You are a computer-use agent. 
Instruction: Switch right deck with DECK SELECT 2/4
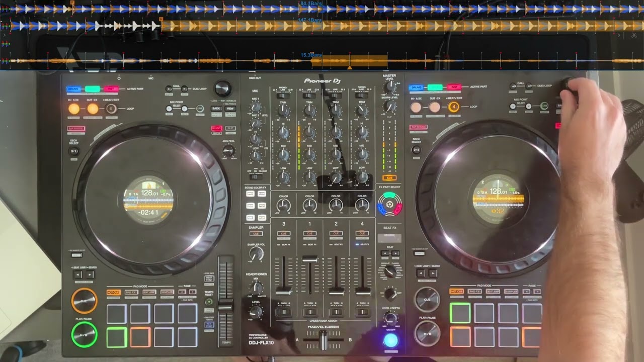pyautogui.click(x=416, y=149)
